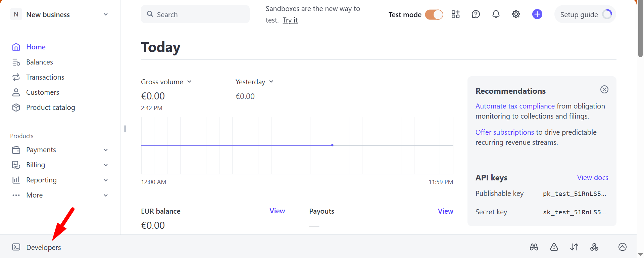The height and width of the screenshot is (258, 644).
Task: Open the binoculars inspector icon in bottom bar
Action: (534, 247)
